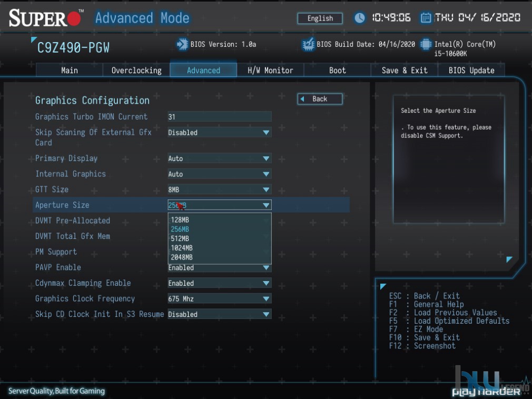This screenshot has height=399, width=532.
Task: Click the Supermicro logo red dot
Action: 74,18
